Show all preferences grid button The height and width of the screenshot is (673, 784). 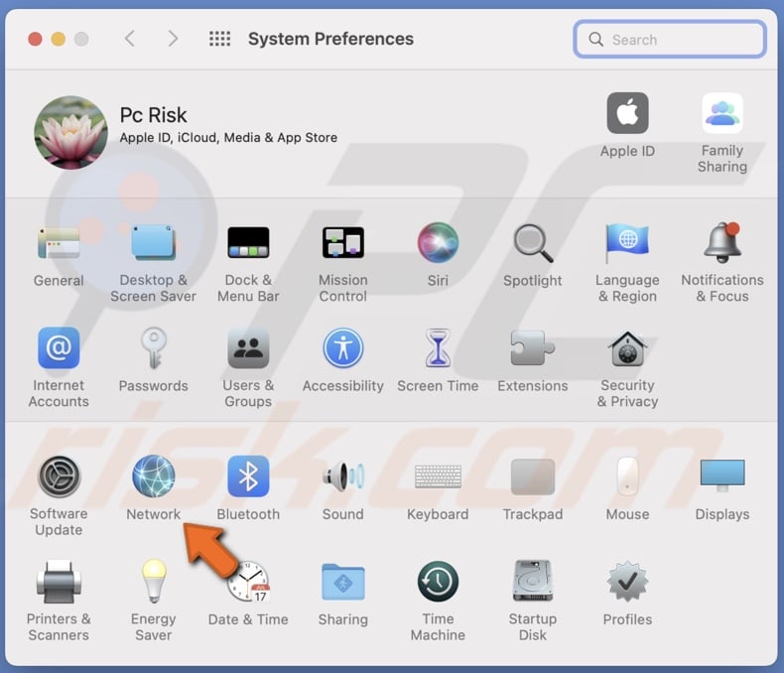pos(220,39)
